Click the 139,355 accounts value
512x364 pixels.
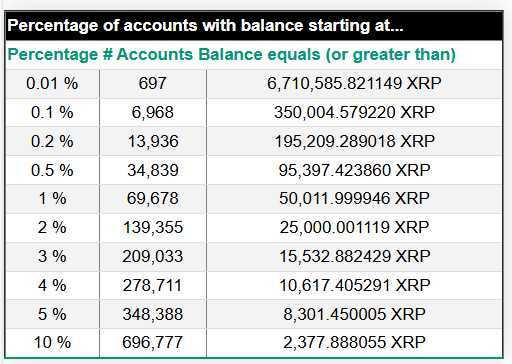point(153,228)
